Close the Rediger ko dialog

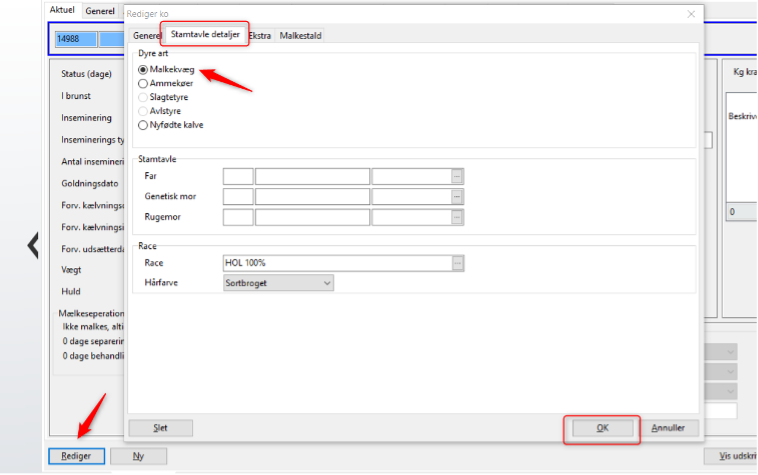tap(691, 14)
